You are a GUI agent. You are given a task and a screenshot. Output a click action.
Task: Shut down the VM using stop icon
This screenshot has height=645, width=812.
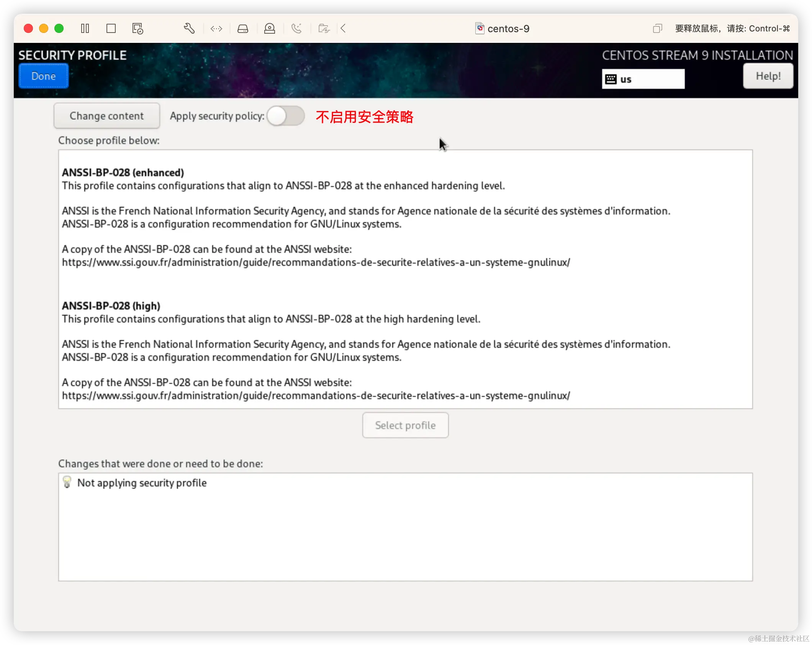[x=111, y=28]
